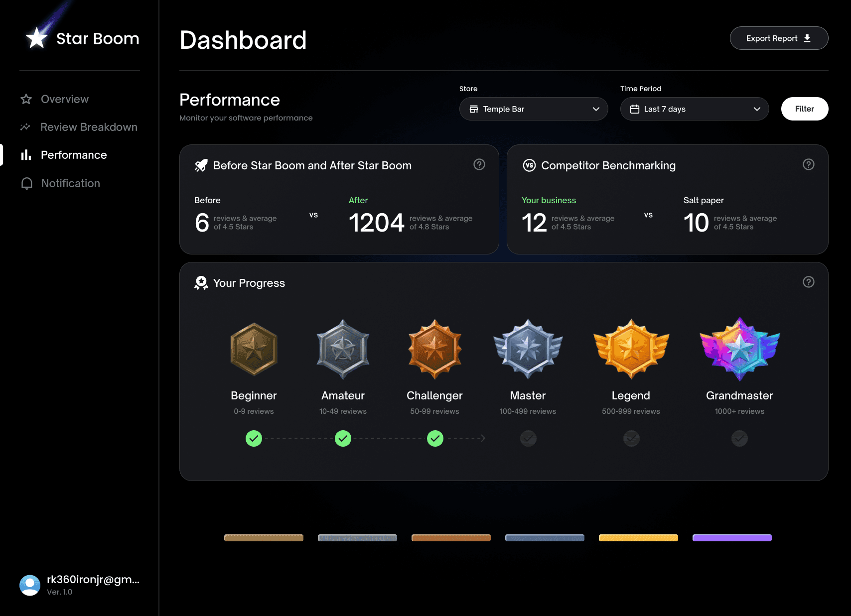This screenshot has height=616, width=851.
Task: Click the '50-99 reviews' text
Action: 434,411
